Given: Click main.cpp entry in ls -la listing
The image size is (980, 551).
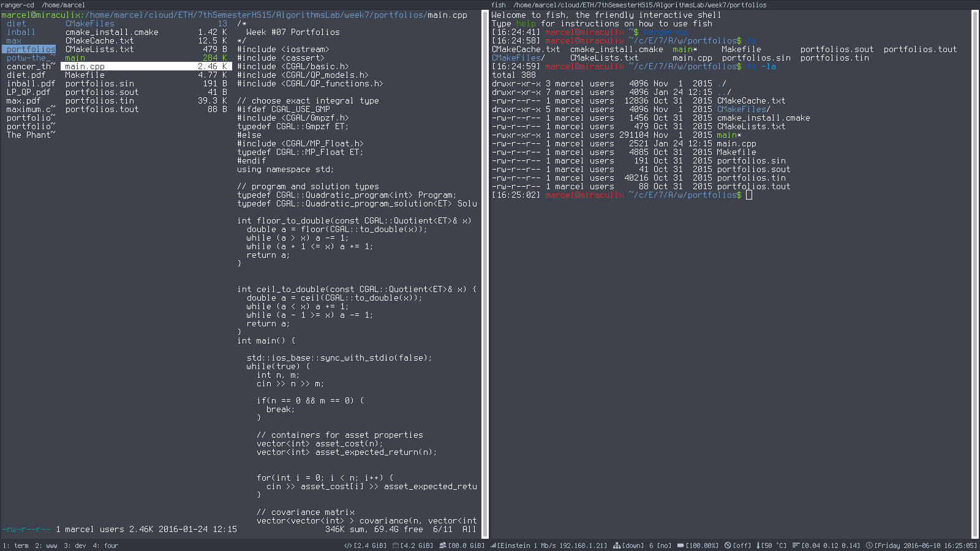Looking at the screenshot, I should [x=736, y=143].
